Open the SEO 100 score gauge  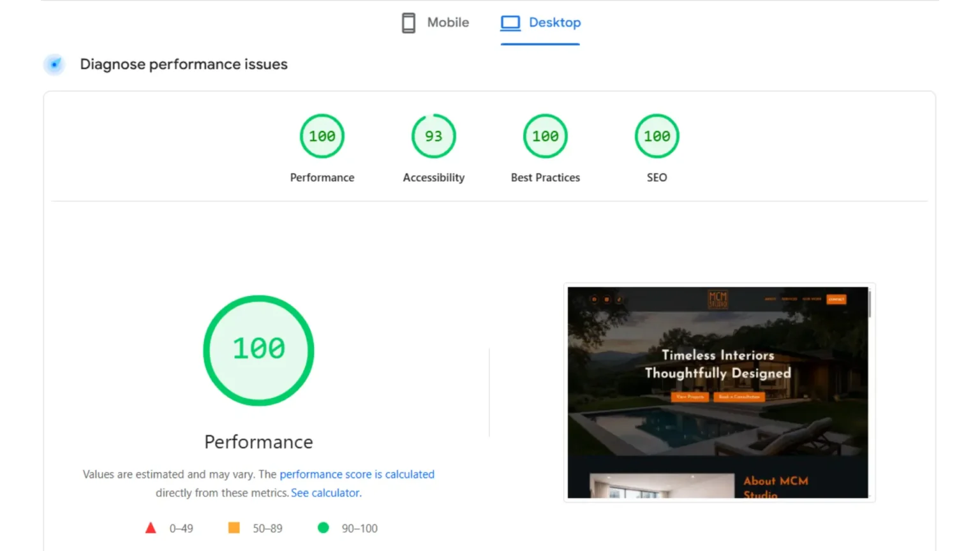657,136
